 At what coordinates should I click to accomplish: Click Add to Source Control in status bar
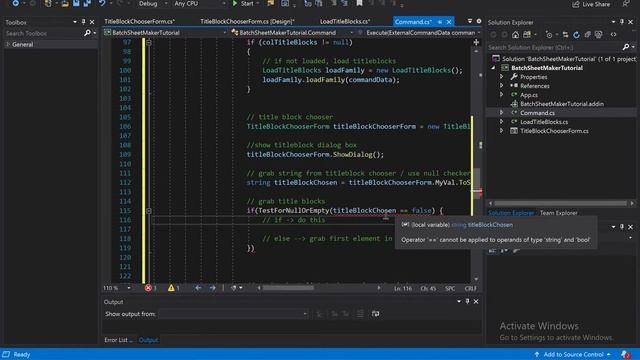pyautogui.click(x=573, y=354)
